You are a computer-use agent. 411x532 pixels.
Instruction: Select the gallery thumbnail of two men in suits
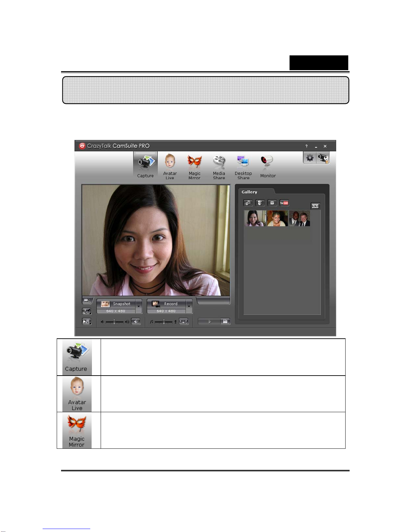click(x=300, y=218)
